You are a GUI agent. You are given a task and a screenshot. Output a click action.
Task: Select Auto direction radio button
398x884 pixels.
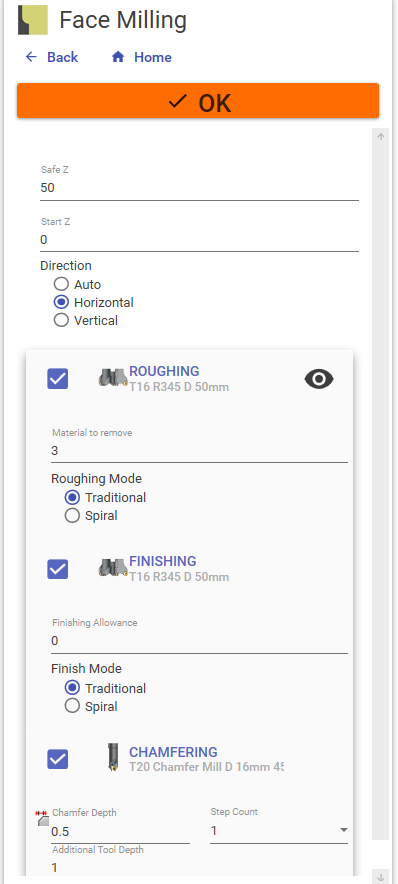click(x=61, y=284)
